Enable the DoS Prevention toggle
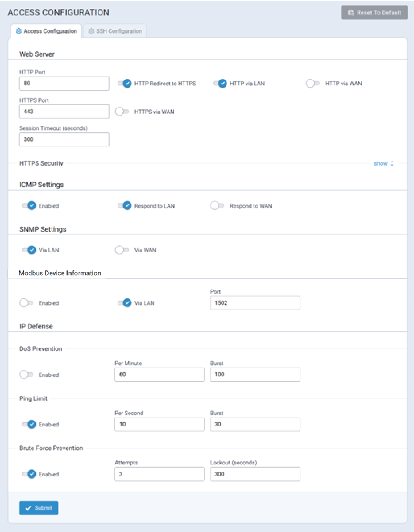 coord(26,374)
